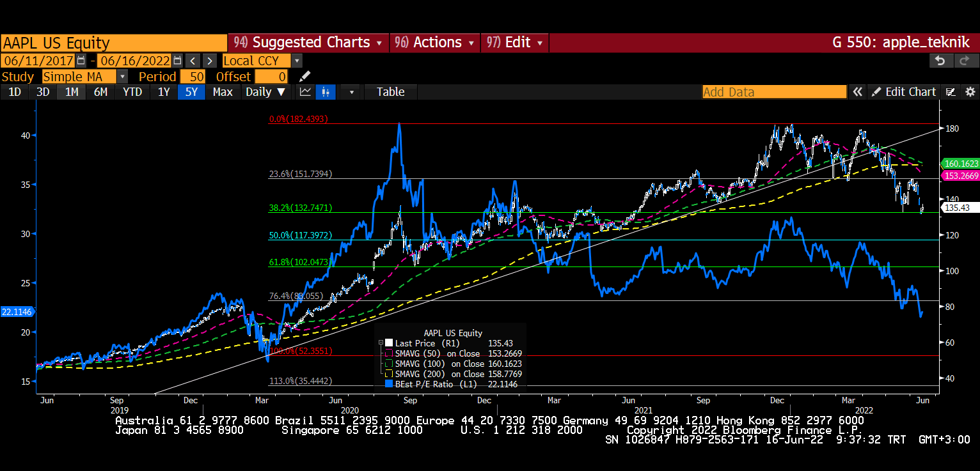
Task: Switch to the line chart type
Action: tap(306, 92)
